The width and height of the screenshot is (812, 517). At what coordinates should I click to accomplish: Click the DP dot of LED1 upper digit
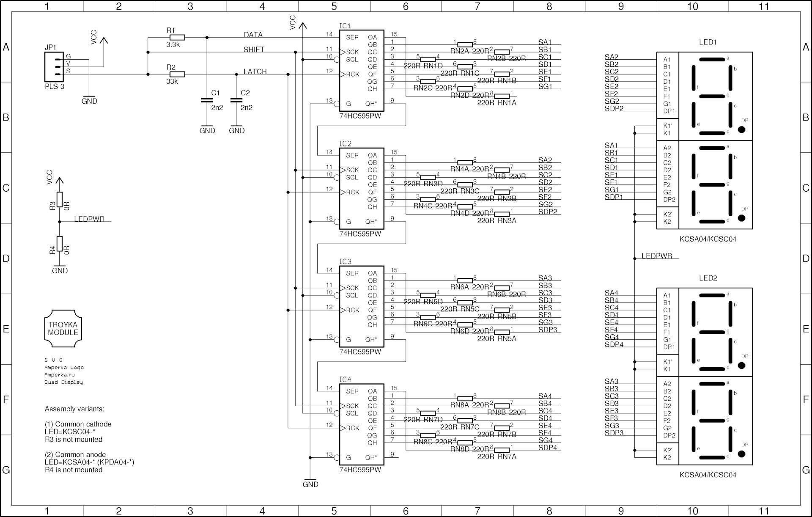pos(742,130)
